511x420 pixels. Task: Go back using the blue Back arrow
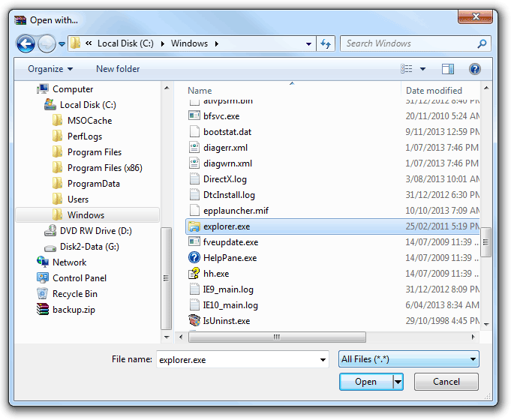coord(26,43)
